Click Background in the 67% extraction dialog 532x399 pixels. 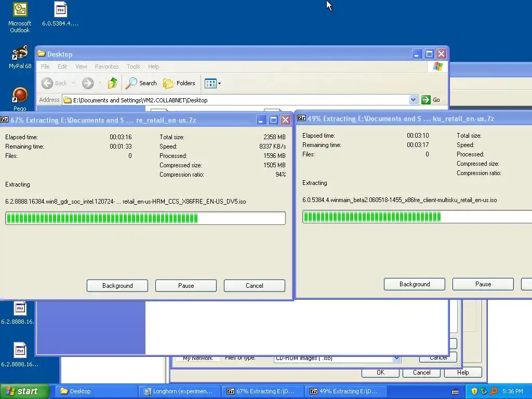pyautogui.click(x=117, y=286)
